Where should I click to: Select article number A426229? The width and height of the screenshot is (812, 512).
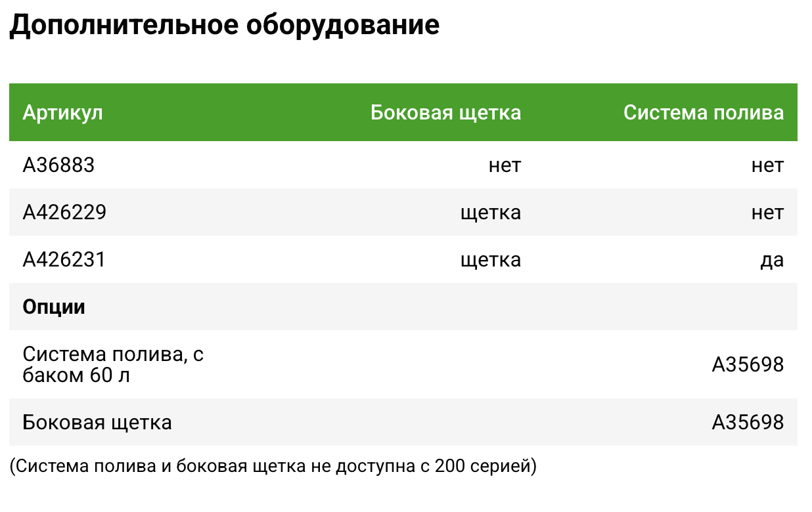64,212
